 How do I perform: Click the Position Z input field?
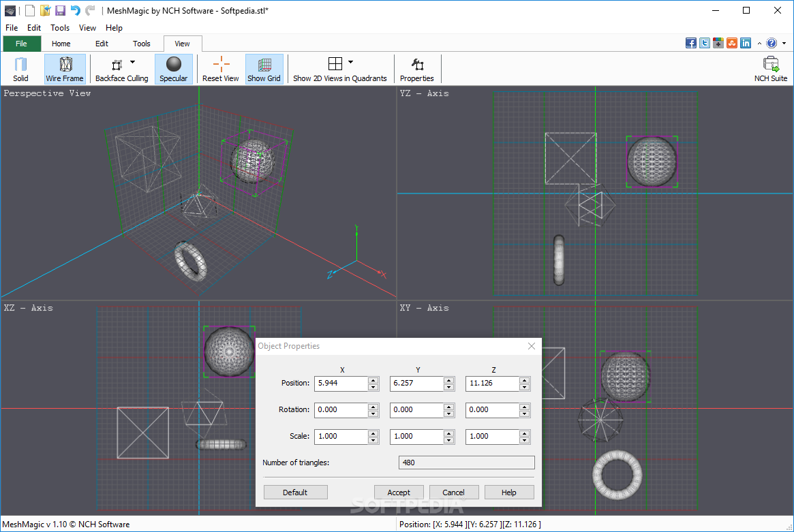[x=492, y=384]
